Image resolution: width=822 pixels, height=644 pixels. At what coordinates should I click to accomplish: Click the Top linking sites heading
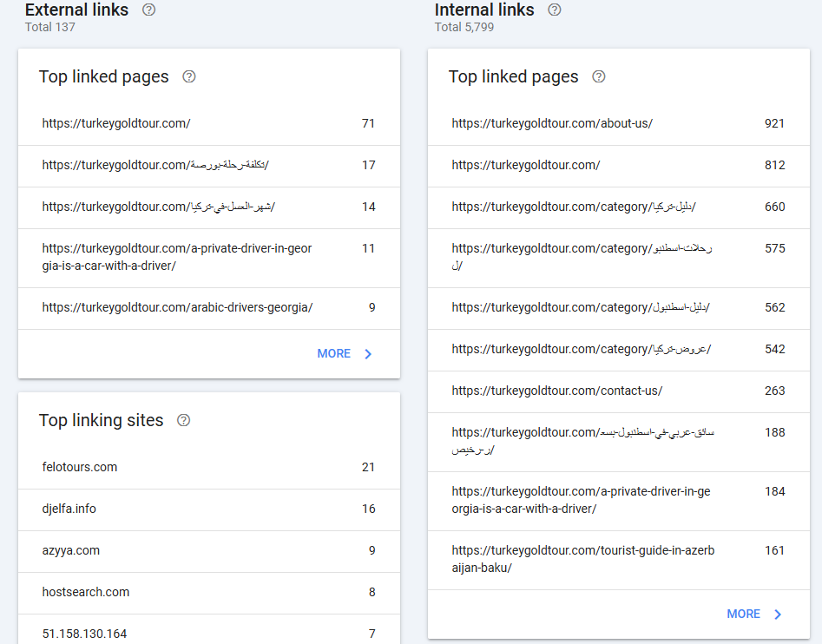coord(102,420)
